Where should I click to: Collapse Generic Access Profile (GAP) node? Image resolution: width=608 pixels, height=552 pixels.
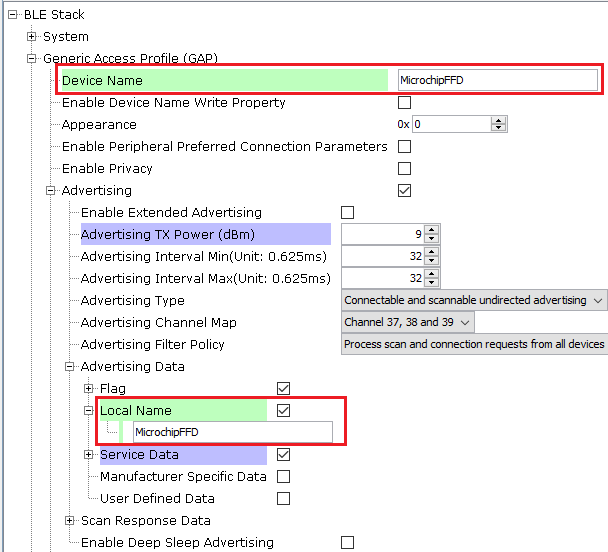coord(31,59)
